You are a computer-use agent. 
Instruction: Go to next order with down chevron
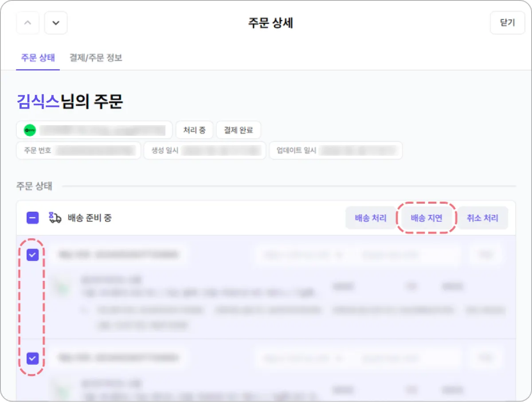(x=56, y=23)
